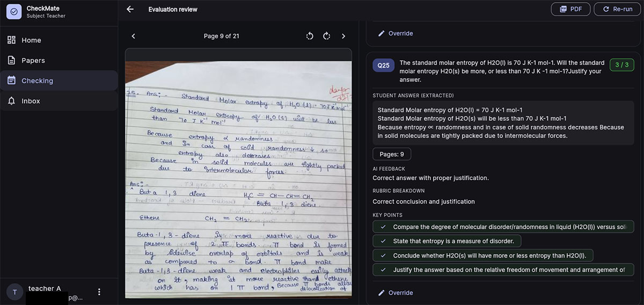Click the Home grid icon
The image size is (644, 305).
pyautogui.click(x=11, y=40)
